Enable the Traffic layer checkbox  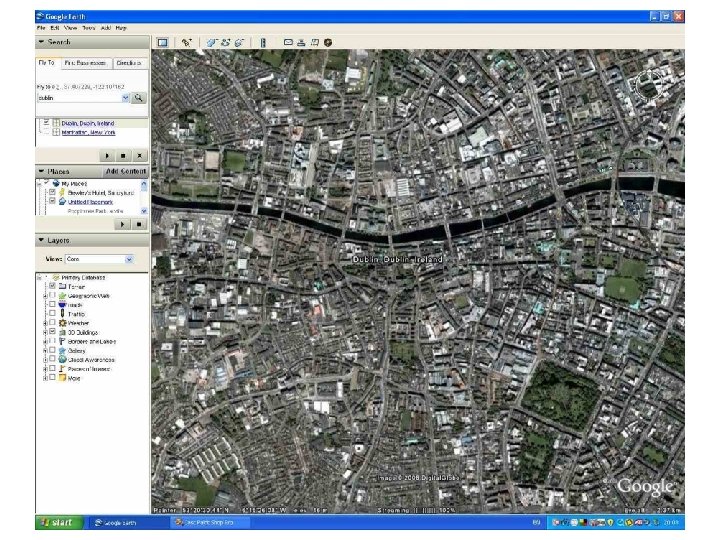[52, 313]
